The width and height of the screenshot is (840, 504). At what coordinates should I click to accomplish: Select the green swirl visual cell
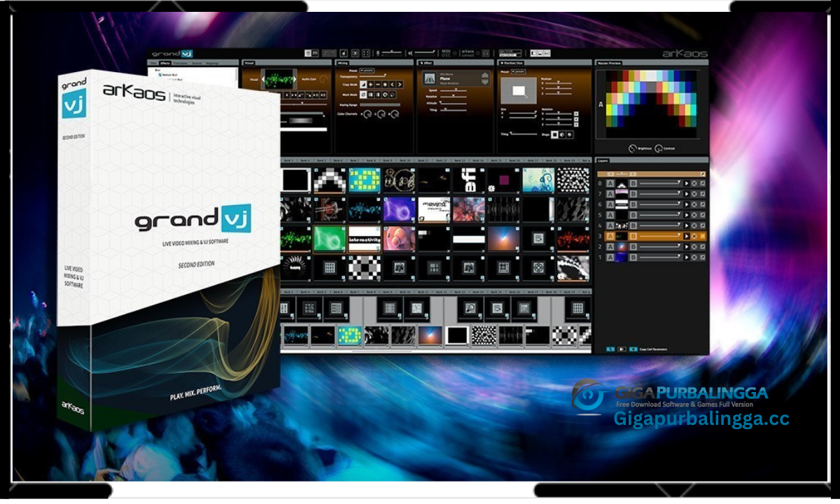pyautogui.click(x=330, y=239)
